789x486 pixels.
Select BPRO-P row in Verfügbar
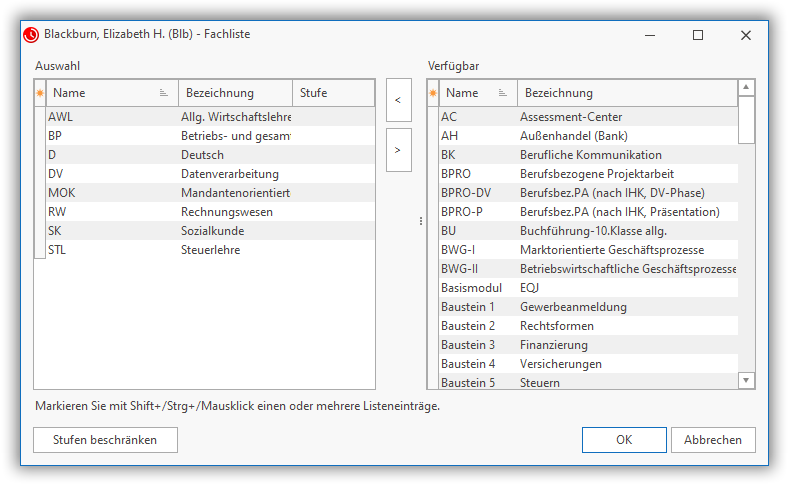click(588, 212)
